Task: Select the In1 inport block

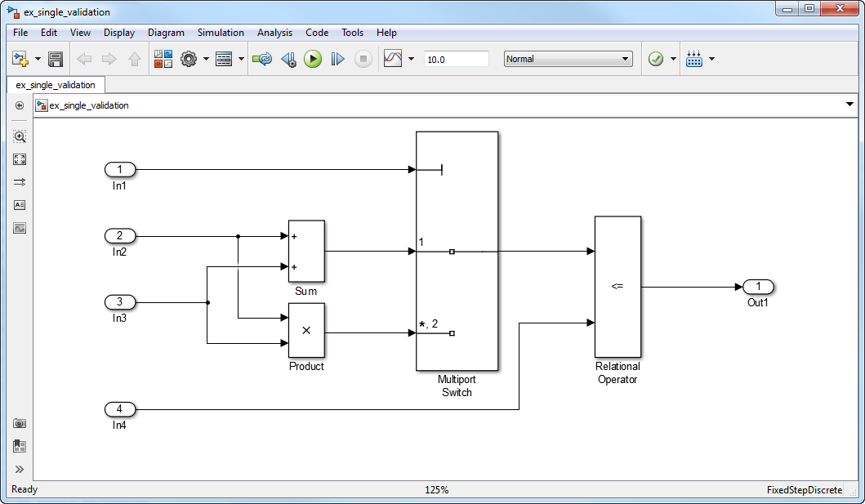Action: pos(120,169)
